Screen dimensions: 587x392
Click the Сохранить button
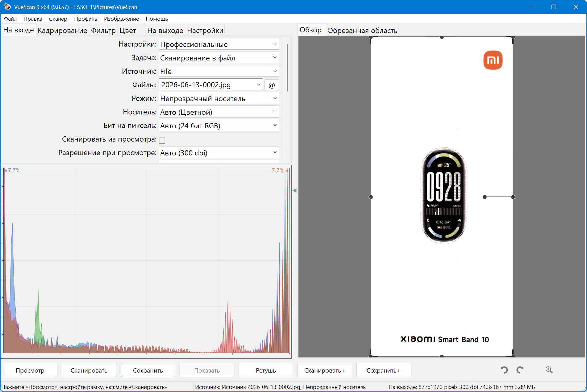click(x=148, y=370)
